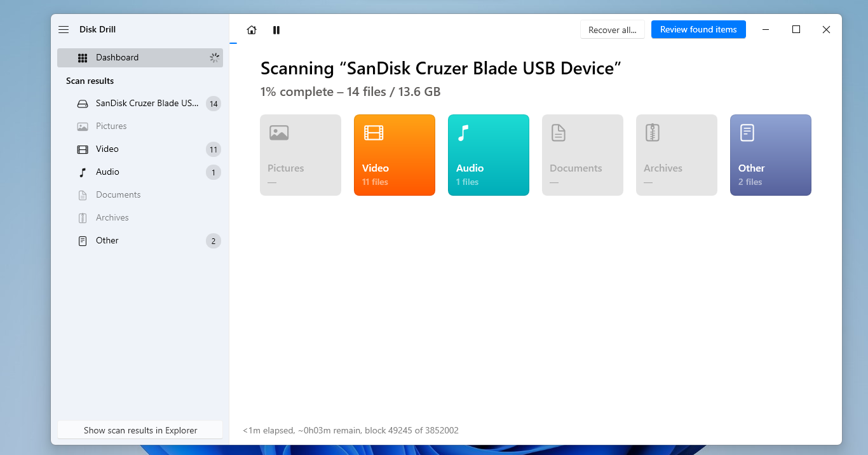Image resolution: width=868 pixels, height=455 pixels.
Task: Open Documents category in sidebar
Action: click(140, 194)
